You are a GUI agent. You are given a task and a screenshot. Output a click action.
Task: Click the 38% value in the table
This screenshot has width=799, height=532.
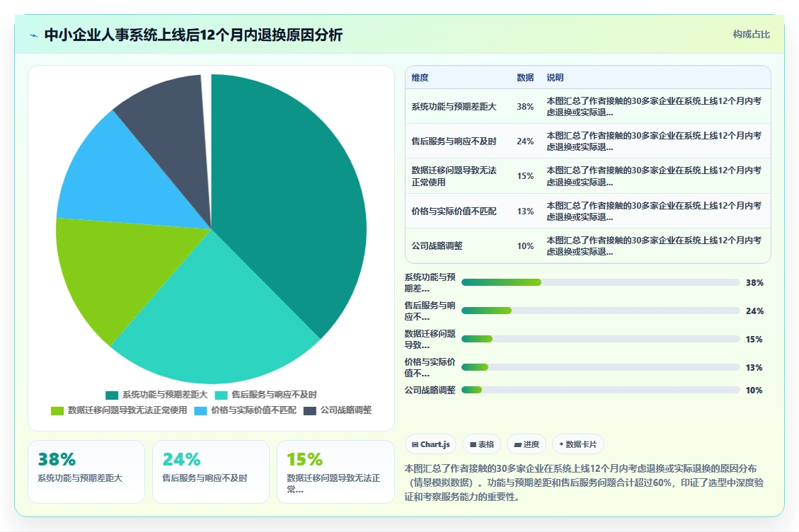pos(525,107)
